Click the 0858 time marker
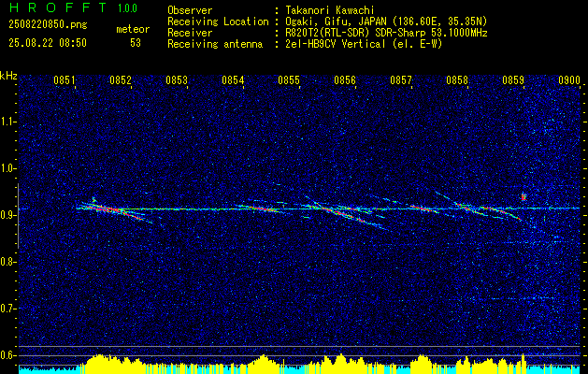 [x=457, y=80]
